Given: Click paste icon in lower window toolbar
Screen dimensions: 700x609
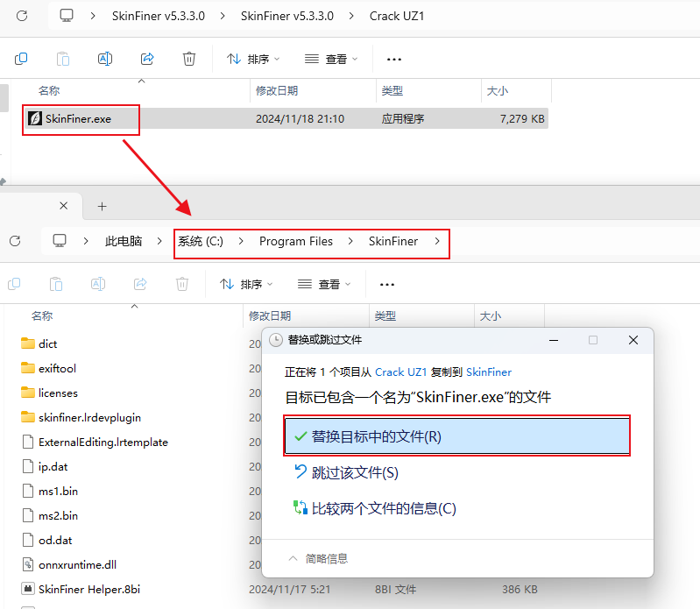Looking at the screenshot, I should [x=56, y=284].
